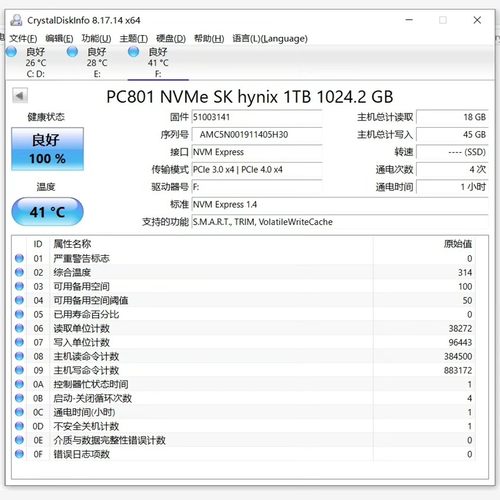Click status dot for attribute 0D 不安全关机计数
Screen dimensions: 500x500
click(x=19, y=426)
